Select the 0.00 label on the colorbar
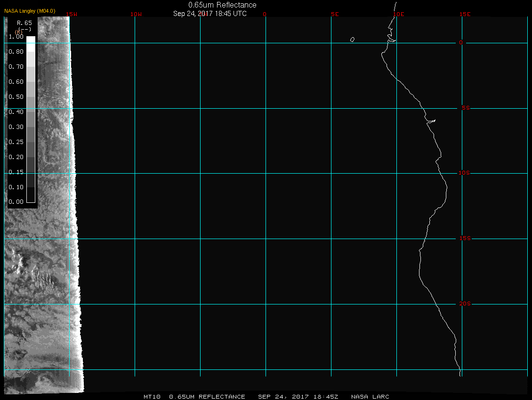The height and width of the screenshot is (400, 532). tap(16, 202)
